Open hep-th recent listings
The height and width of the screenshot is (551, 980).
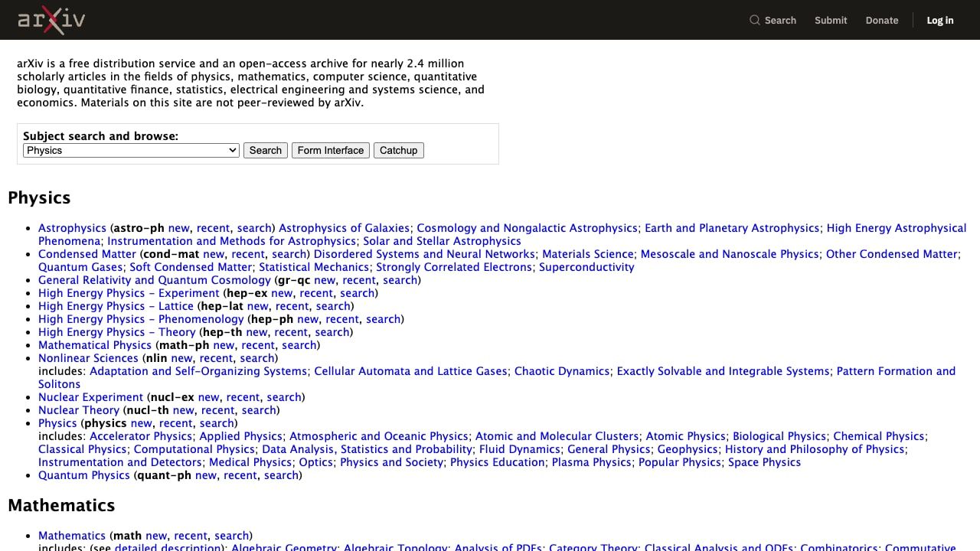291,332
